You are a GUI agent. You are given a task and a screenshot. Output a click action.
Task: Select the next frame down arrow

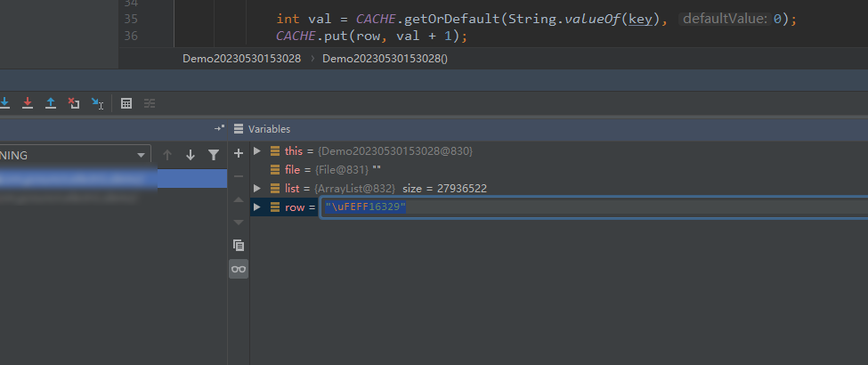[190, 155]
